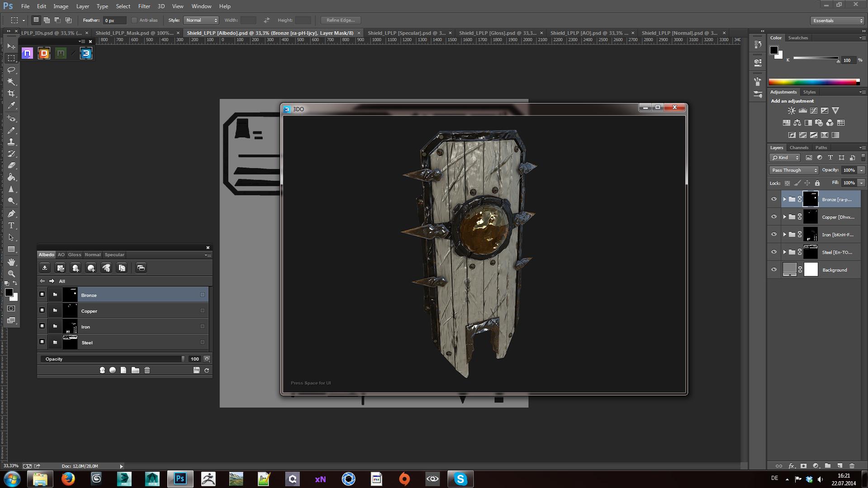Click the Feather input field
The height and width of the screenshot is (488, 868).
click(114, 20)
